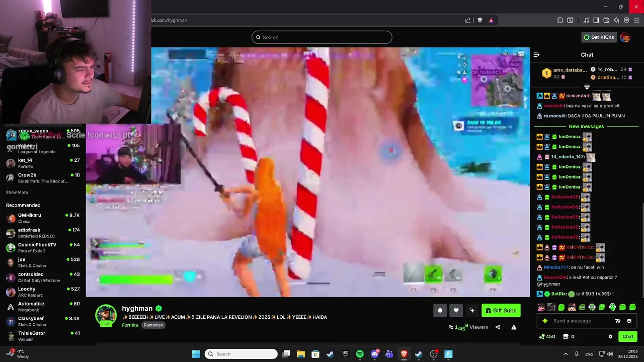The image size is (644, 362).
Task: Click the Get KICKs button
Action: coord(599,37)
